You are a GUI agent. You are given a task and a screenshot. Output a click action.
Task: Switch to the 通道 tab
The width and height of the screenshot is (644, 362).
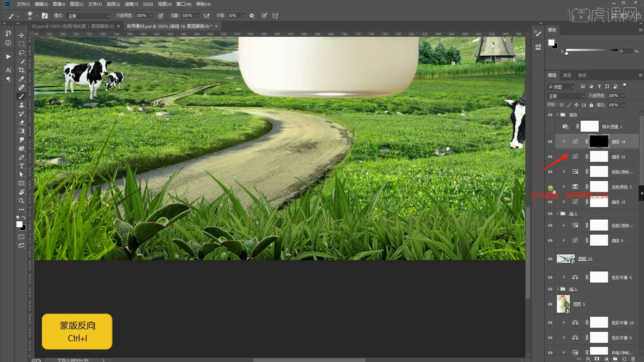click(x=567, y=75)
